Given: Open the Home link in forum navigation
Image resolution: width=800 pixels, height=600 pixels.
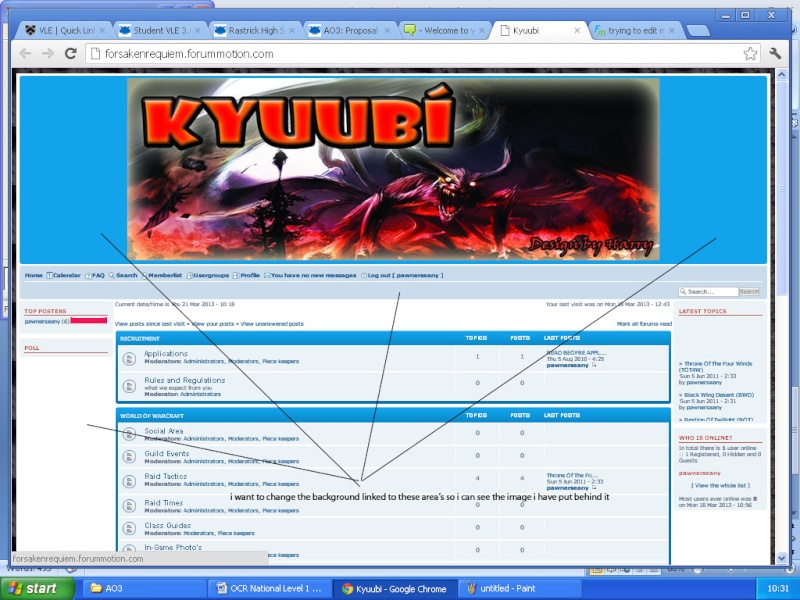Looking at the screenshot, I should pyautogui.click(x=34, y=276).
